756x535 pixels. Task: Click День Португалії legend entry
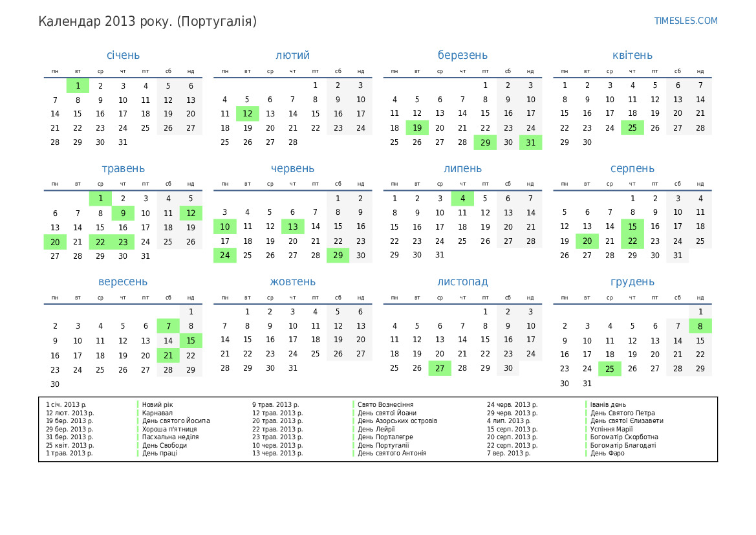coord(383,445)
